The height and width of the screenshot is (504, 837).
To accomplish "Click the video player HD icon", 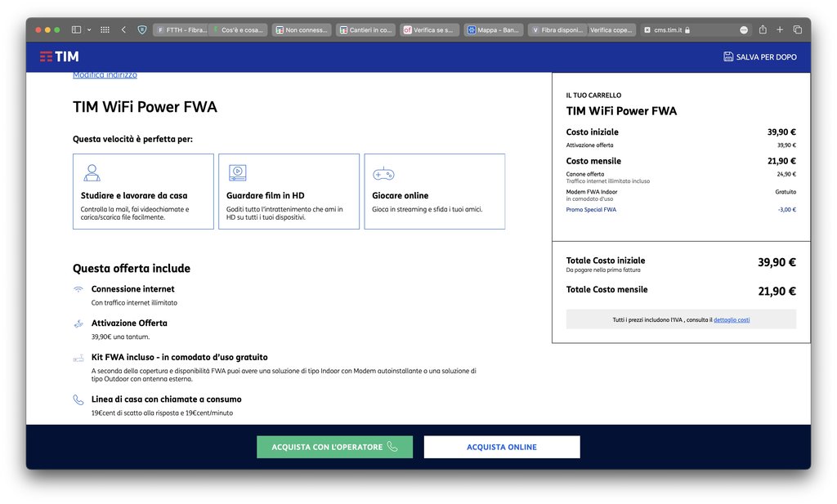I will point(238,173).
